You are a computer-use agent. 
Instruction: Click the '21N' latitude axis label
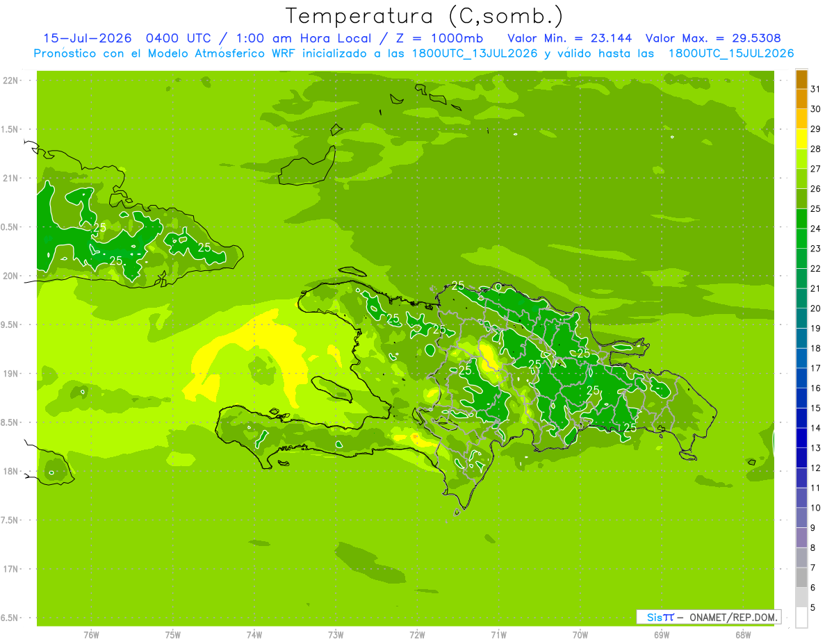[x=10, y=179]
